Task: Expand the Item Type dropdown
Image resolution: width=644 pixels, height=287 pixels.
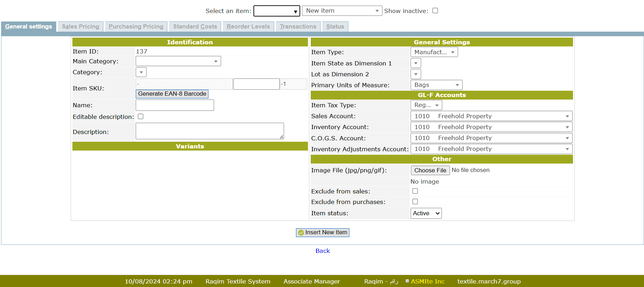Action: click(434, 52)
